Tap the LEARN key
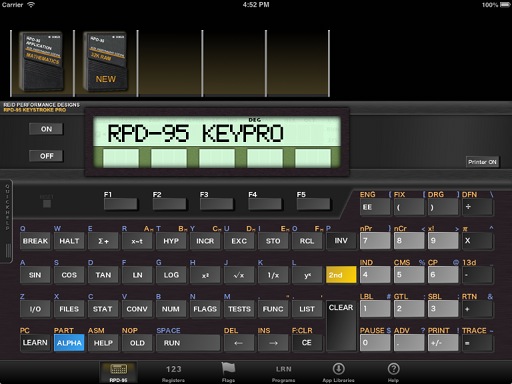This screenshot has width=512, height=384. click(x=35, y=343)
